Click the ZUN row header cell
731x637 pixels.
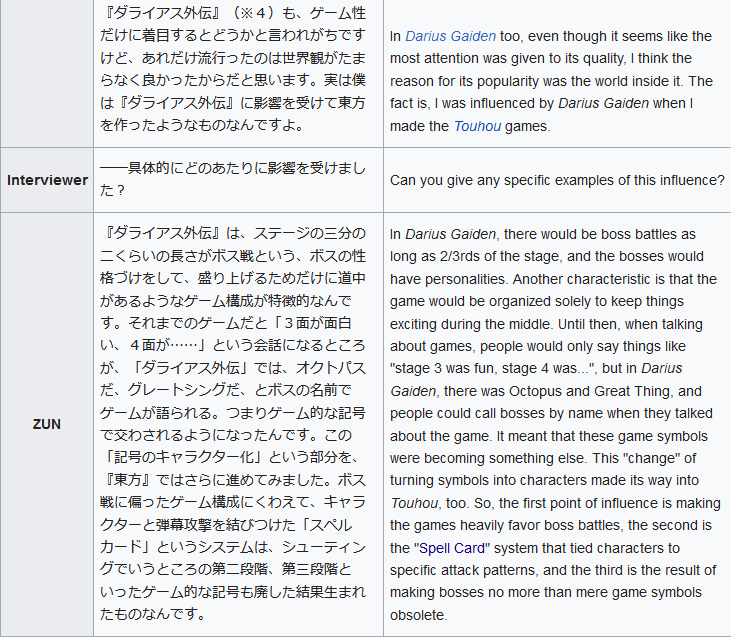click(x=47, y=424)
